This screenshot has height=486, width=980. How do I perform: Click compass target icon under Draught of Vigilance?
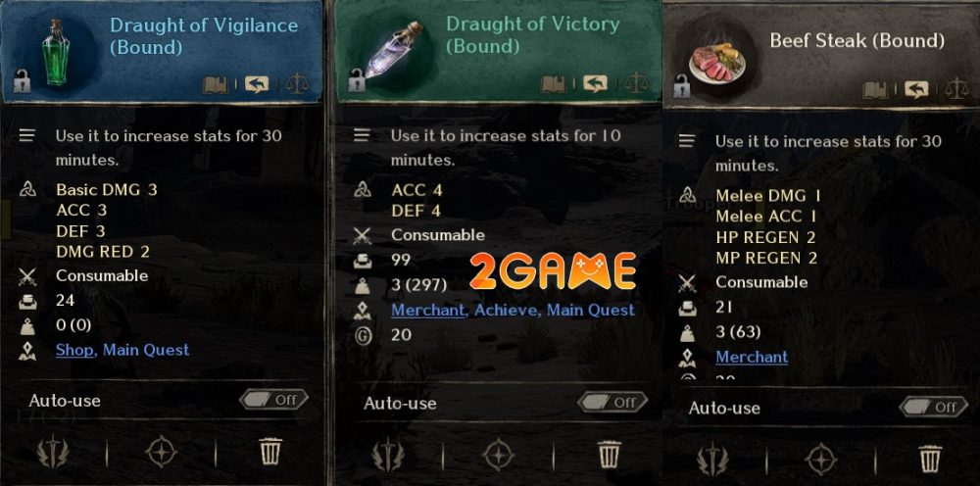(161, 451)
